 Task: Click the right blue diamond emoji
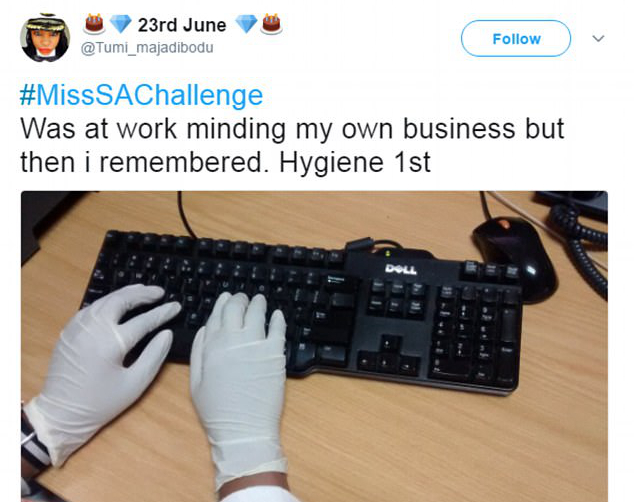[246, 24]
